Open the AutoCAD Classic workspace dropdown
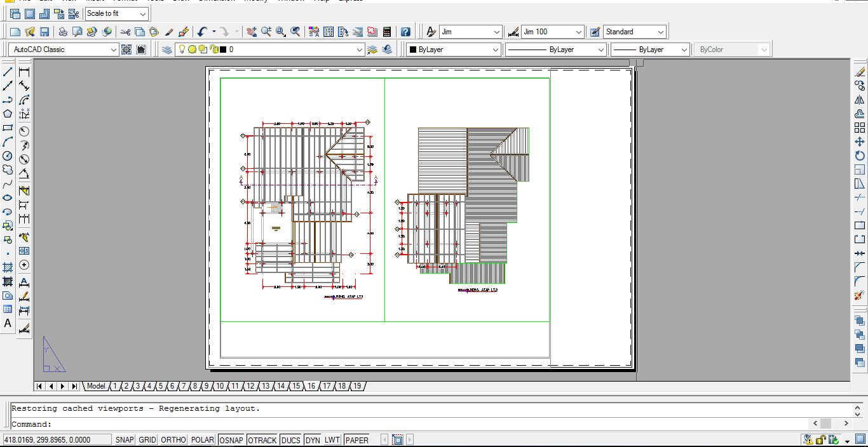The height and width of the screenshot is (447, 868). point(114,50)
